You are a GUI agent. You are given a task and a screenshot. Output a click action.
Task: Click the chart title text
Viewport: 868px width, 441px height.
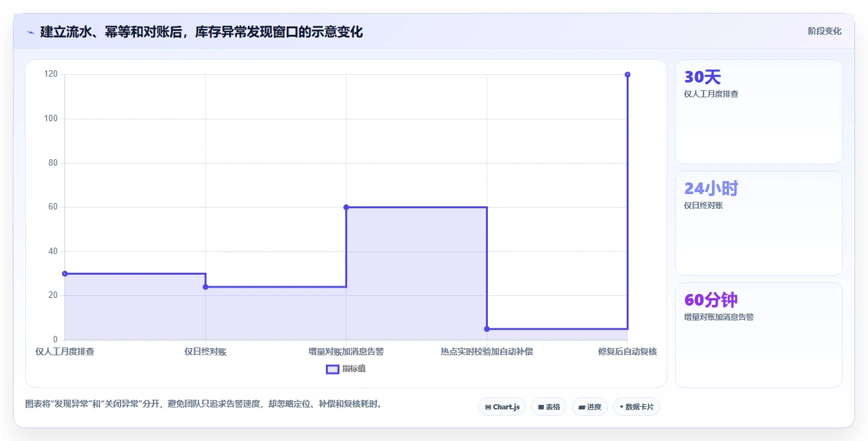pos(201,32)
